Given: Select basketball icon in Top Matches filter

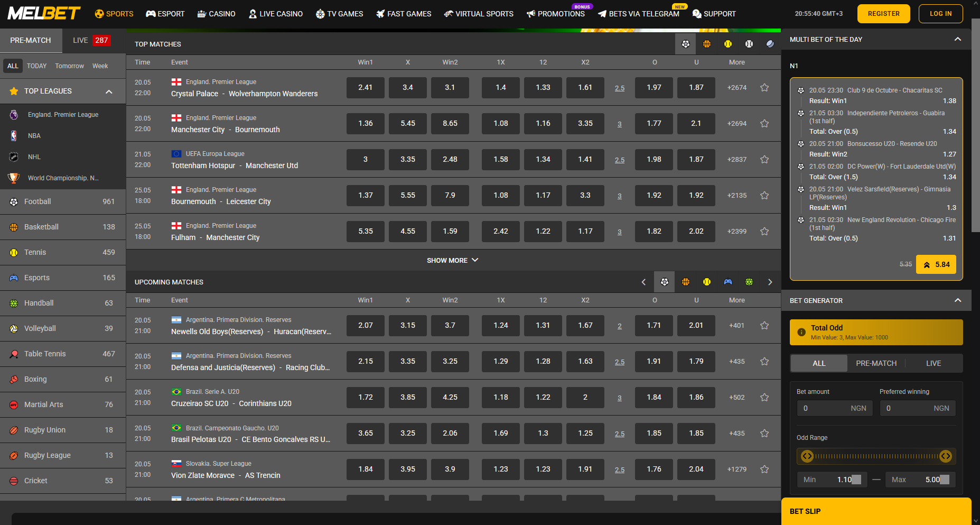Looking at the screenshot, I should [707, 44].
